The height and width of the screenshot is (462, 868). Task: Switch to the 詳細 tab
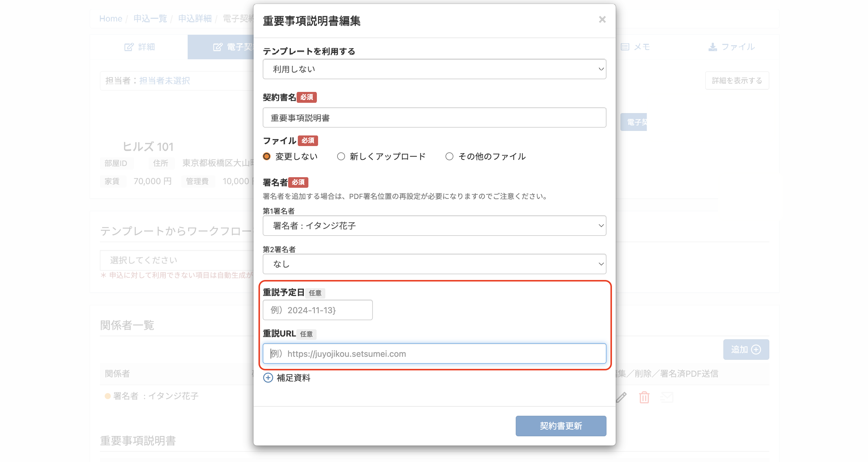[x=140, y=47]
